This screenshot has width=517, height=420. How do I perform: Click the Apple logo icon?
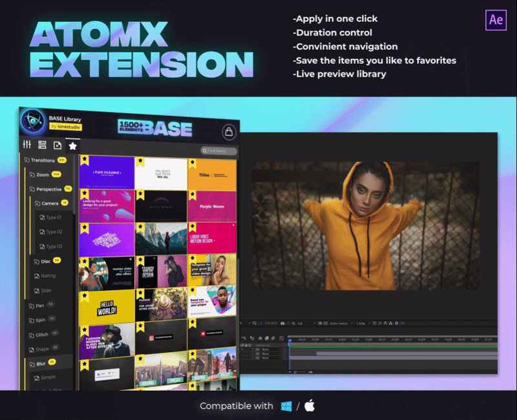(x=309, y=406)
